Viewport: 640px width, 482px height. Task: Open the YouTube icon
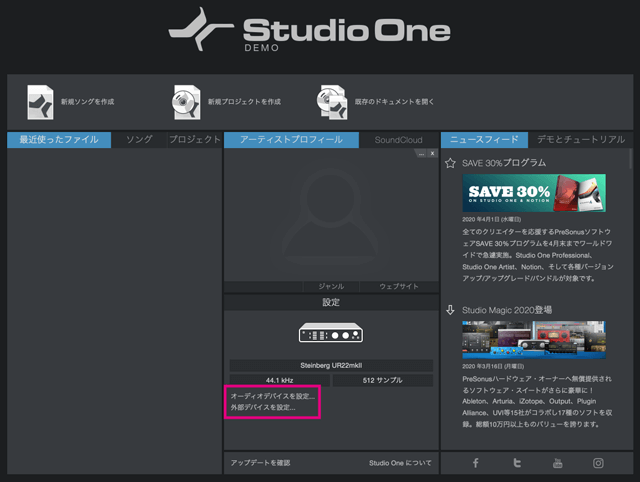[x=557, y=463]
